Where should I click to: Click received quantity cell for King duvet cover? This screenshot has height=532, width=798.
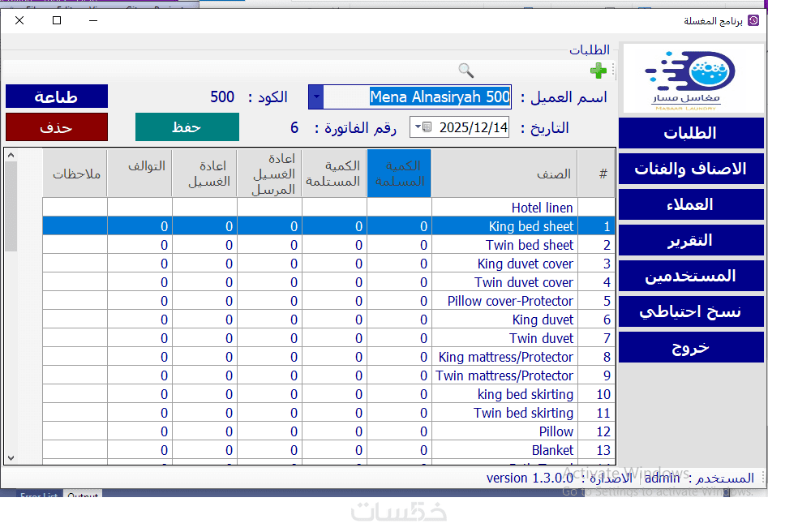click(334, 264)
